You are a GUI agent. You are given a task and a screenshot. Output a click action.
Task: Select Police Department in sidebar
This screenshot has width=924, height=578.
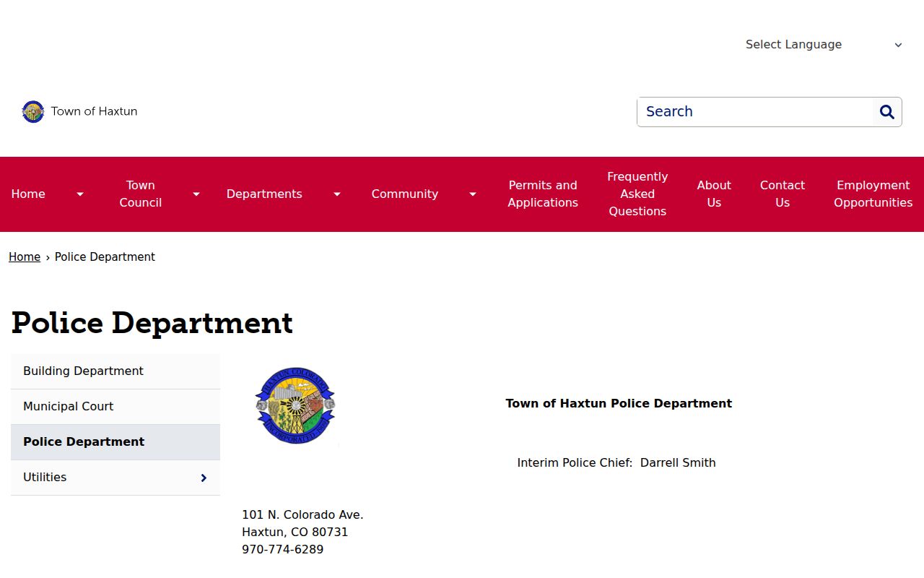(115, 442)
